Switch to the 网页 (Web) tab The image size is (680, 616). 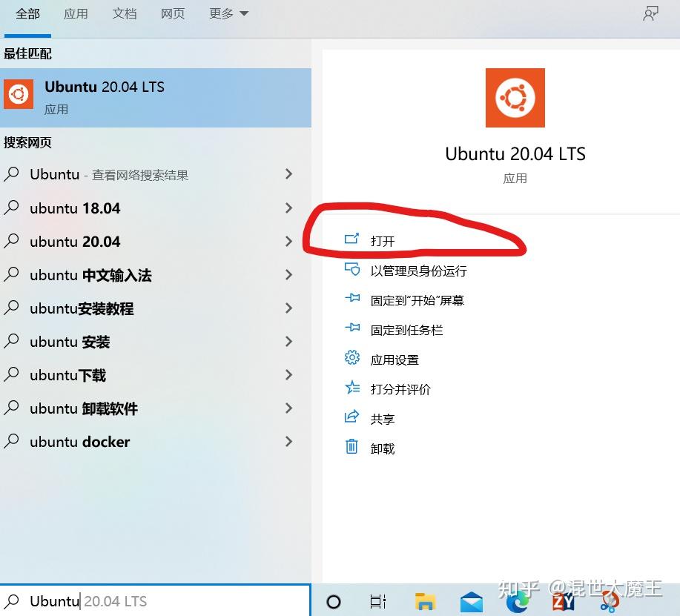(172, 13)
